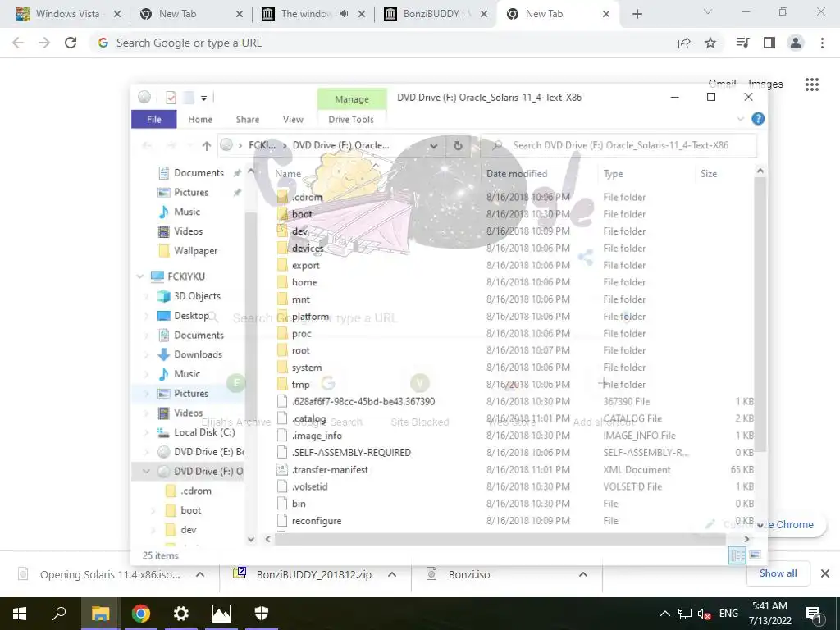Screen dimensions: 840x630
Task: Click the taskbar search magnifier
Action: point(59,614)
